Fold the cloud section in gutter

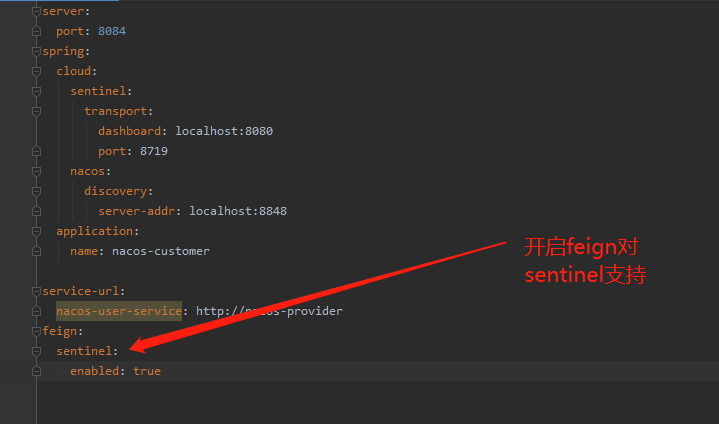[x=37, y=70]
